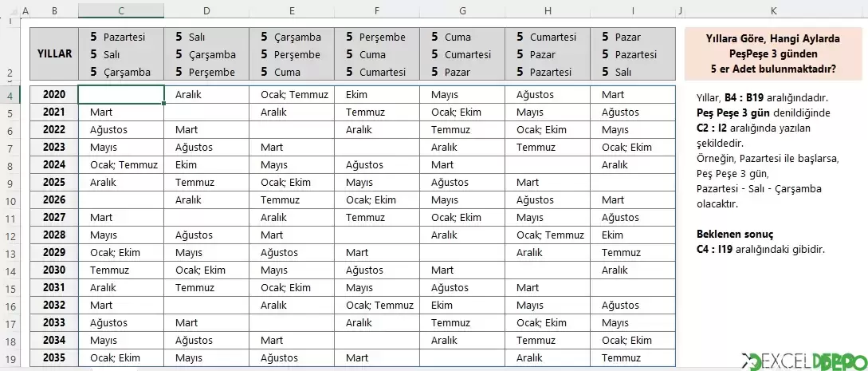Viewport: 868px width, 371px height.
Task: Click column J header
Action: [681, 10]
